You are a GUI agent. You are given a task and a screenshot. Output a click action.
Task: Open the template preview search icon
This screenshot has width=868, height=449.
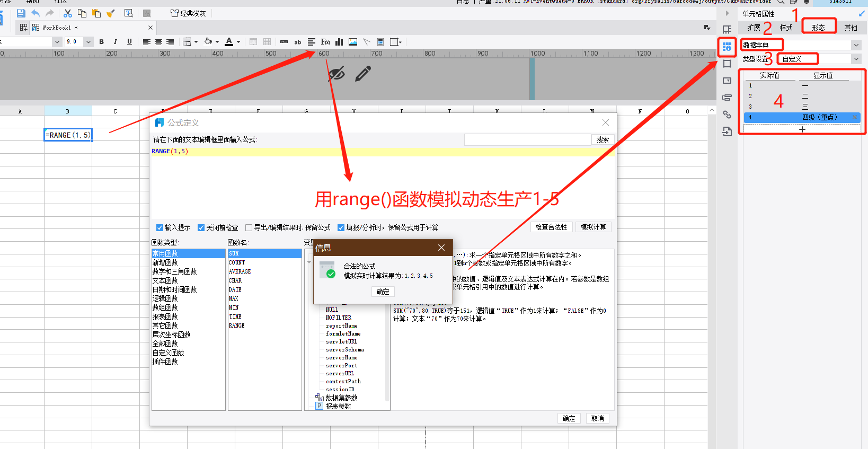(x=129, y=13)
